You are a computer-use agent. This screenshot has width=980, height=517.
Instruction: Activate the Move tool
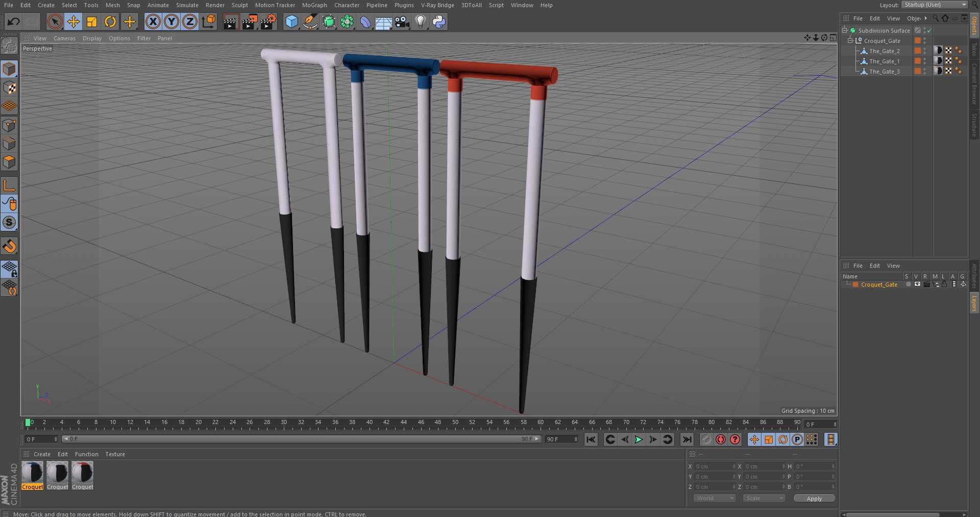[73, 21]
